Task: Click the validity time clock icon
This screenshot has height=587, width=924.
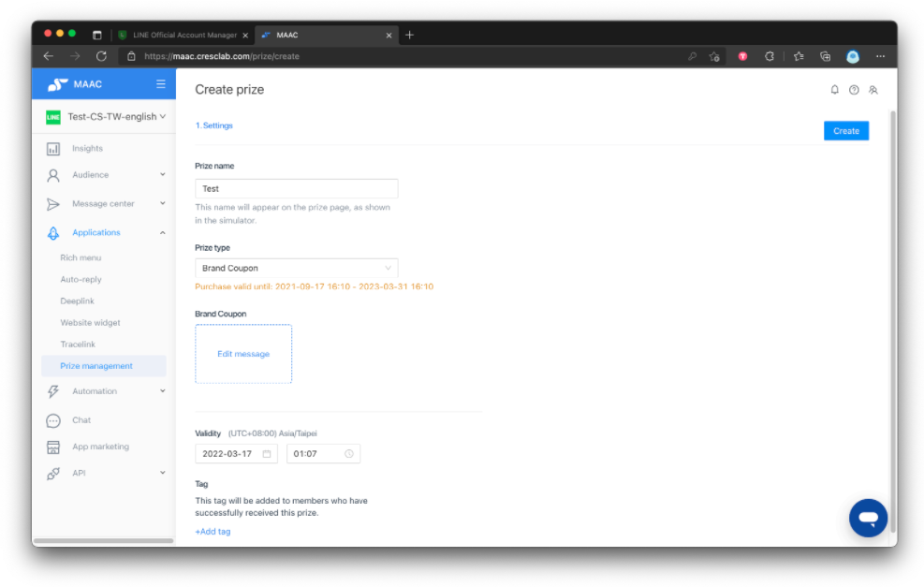Action: [x=349, y=454]
